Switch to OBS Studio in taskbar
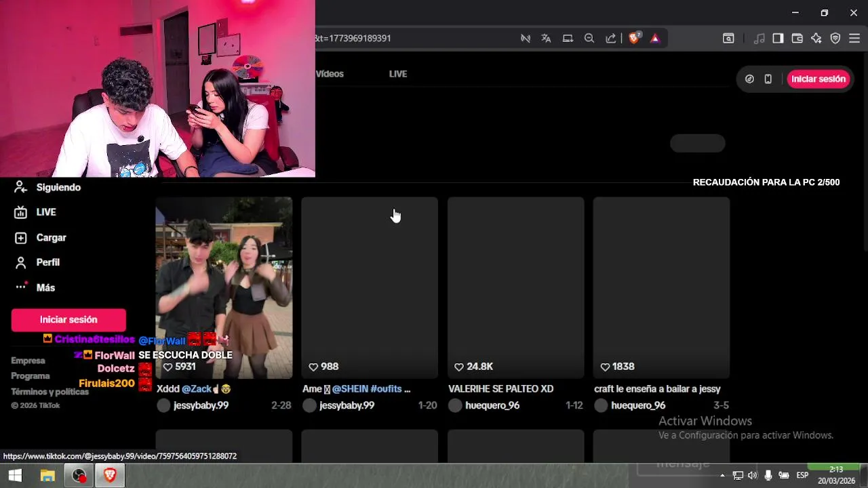This screenshot has height=488, width=868. click(x=79, y=476)
